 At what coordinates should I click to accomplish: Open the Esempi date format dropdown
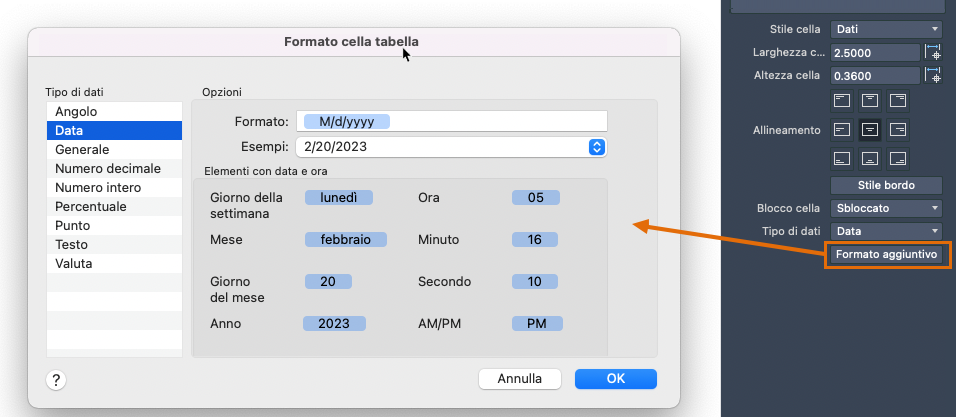597,147
